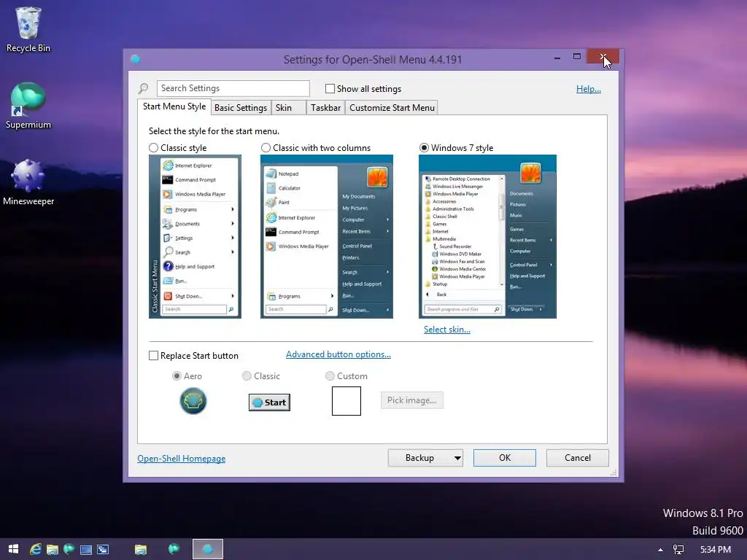Image resolution: width=747 pixels, height=560 pixels.
Task: Click the Aero shell start button image
Action: click(x=193, y=401)
